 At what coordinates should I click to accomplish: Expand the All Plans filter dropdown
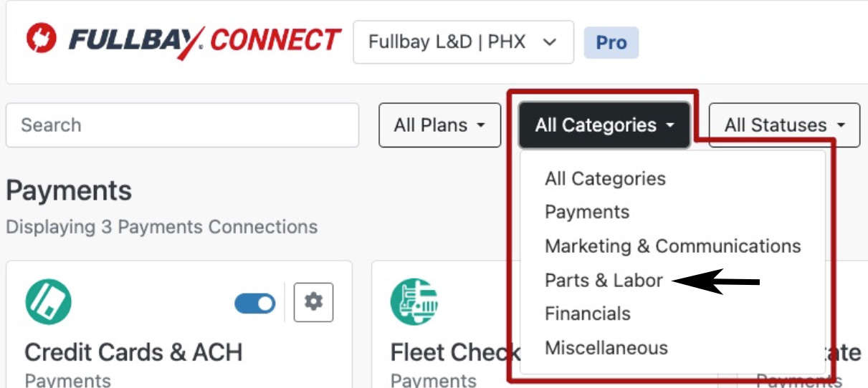tap(439, 125)
